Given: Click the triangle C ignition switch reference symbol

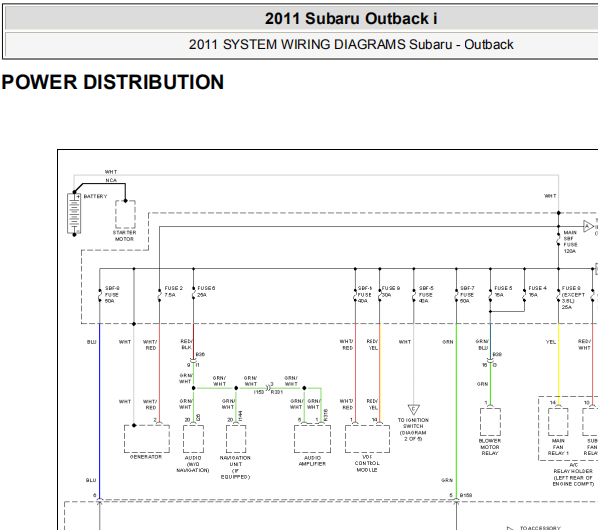Looking at the screenshot, I should pos(413,409).
